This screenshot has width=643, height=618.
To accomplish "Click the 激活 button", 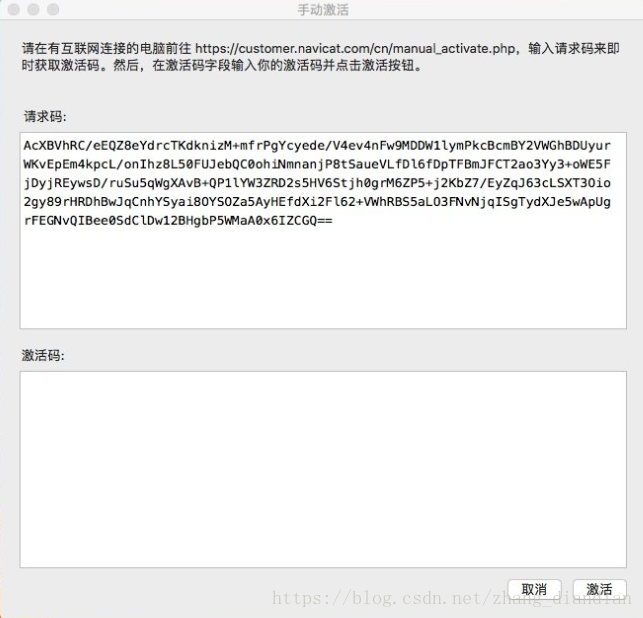I will point(599,589).
